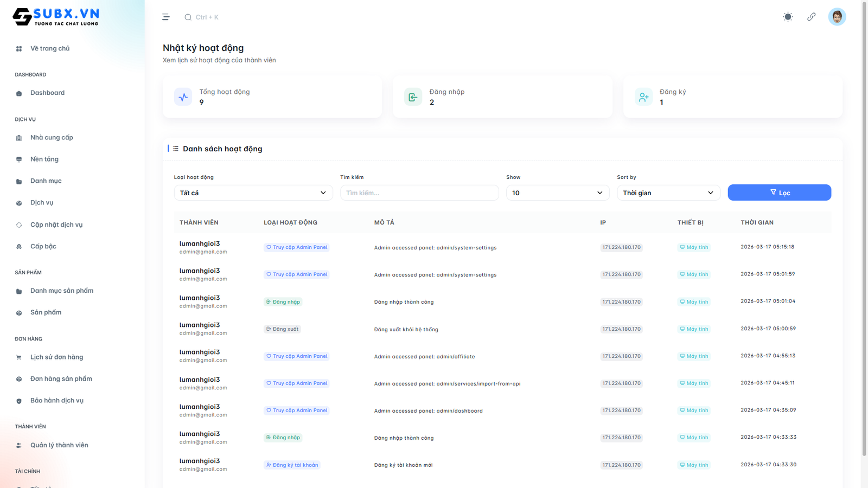Select Lịch sử đơn hàng in sidebar

(56, 357)
